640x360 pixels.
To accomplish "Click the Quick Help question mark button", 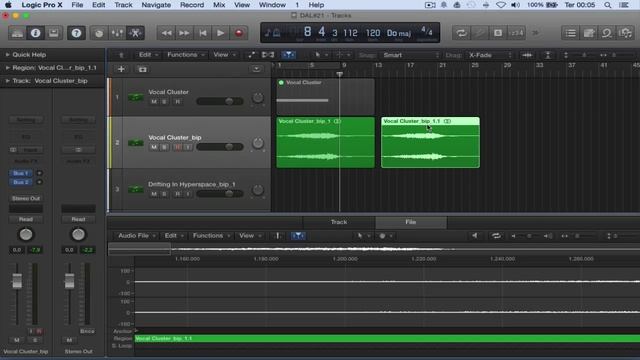I will [76, 33].
